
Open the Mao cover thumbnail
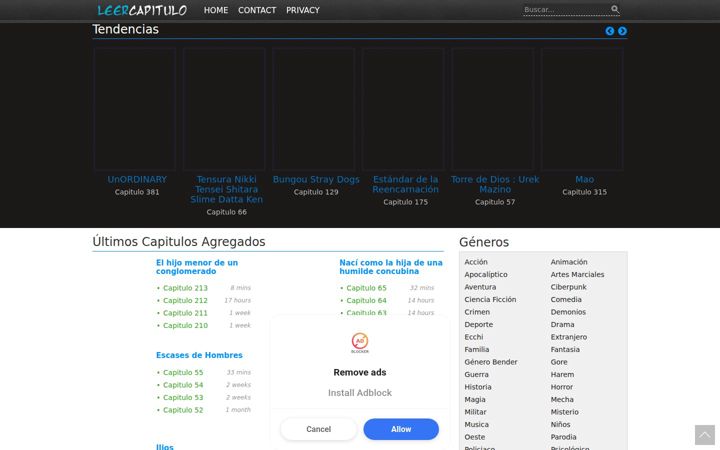[582, 109]
